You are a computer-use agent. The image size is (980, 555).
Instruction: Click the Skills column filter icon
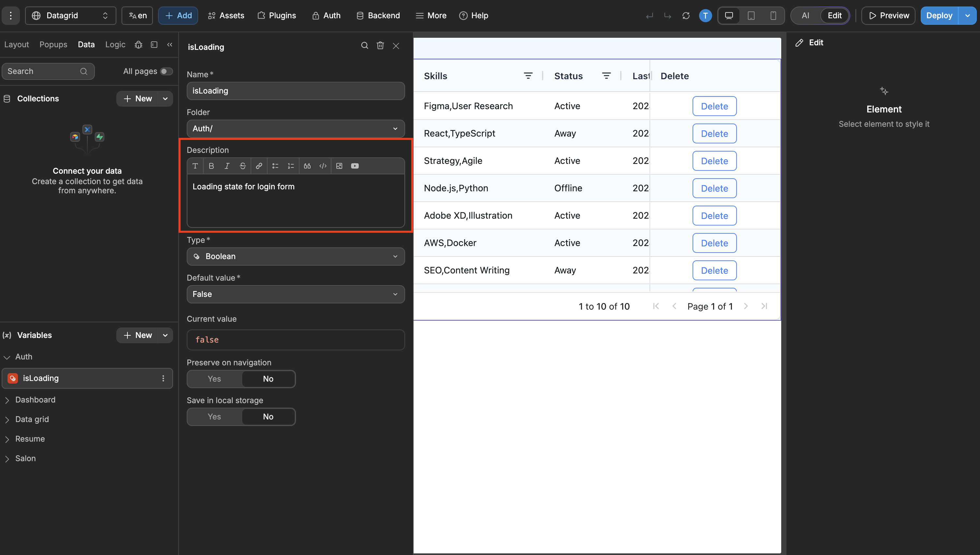click(x=528, y=76)
